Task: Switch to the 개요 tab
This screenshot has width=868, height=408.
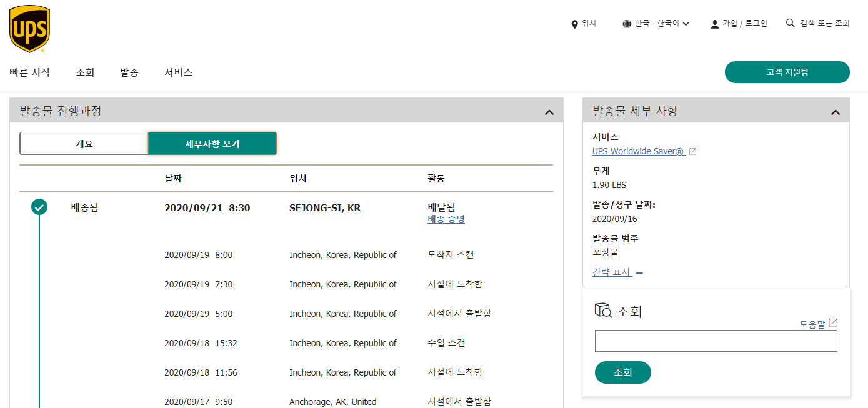Action: tap(84, 143)
